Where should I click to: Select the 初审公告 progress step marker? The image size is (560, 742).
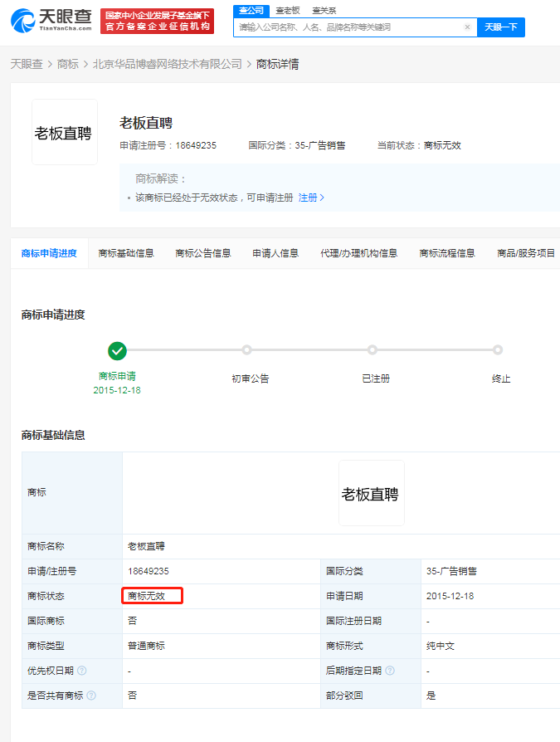[x=247, y=350]
